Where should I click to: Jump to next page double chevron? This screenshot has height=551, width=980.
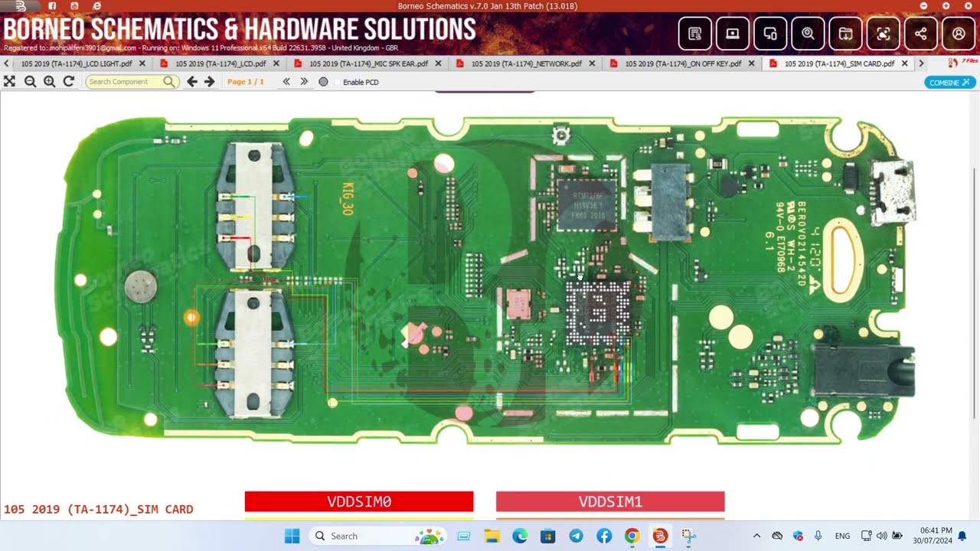pos(304,81)
